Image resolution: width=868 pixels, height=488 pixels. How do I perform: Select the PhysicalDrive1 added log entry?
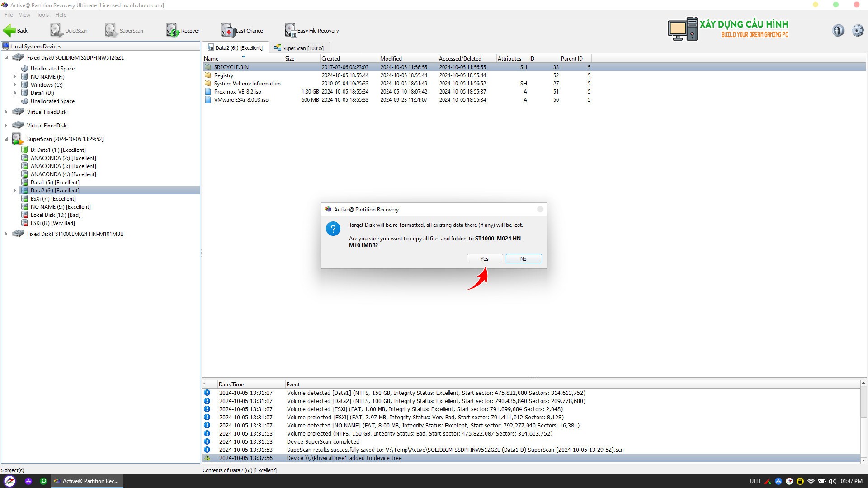[x=531, y=458]
